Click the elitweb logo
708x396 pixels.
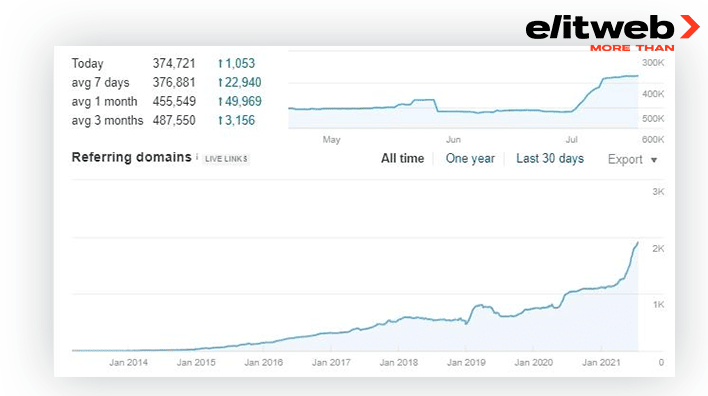612,32
